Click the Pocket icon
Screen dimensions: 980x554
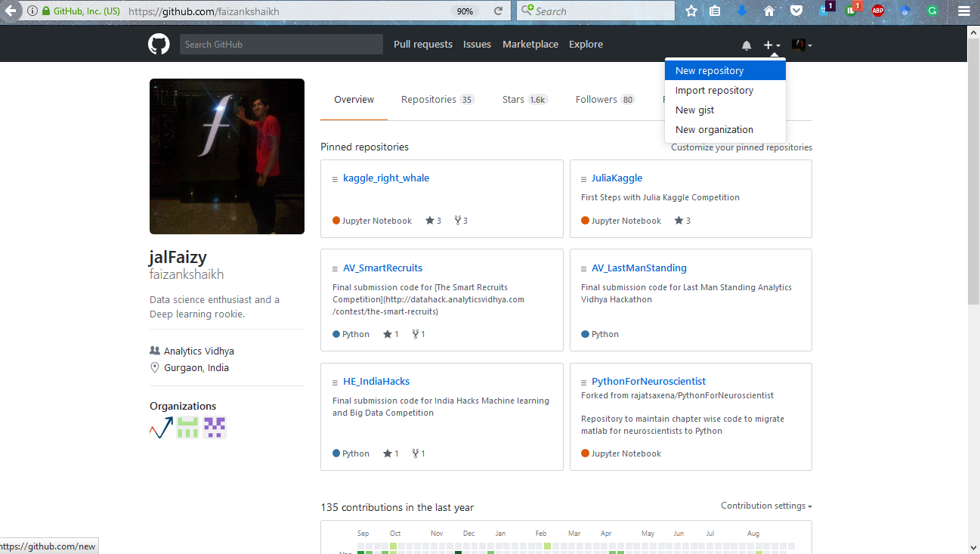pyautogui.click(x=796, y=11)
